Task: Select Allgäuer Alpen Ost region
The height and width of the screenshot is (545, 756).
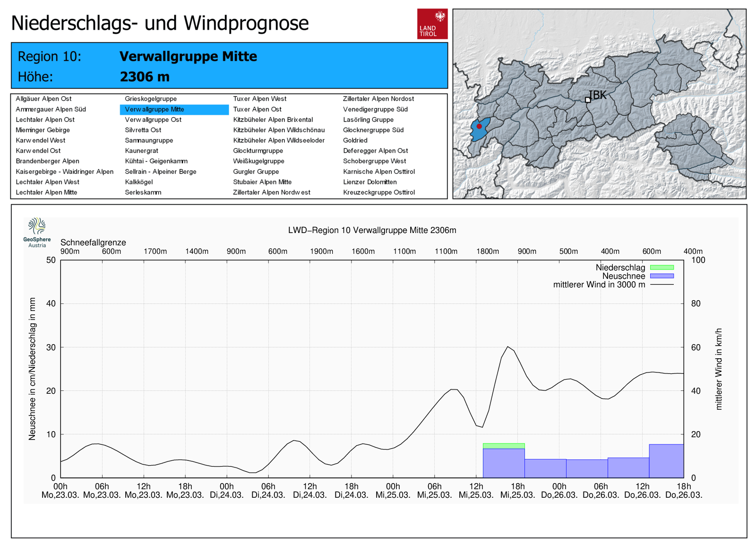Action: (43, 99)
